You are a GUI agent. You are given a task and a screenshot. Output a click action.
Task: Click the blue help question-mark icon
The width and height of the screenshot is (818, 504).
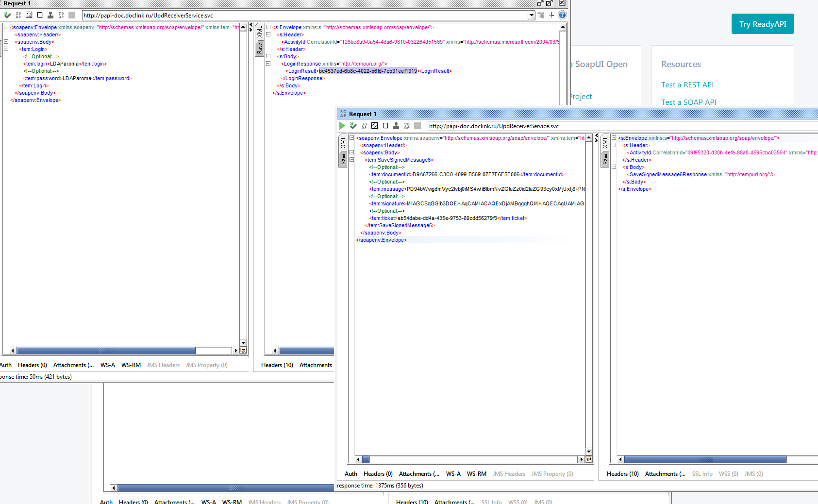click(562, 15)
